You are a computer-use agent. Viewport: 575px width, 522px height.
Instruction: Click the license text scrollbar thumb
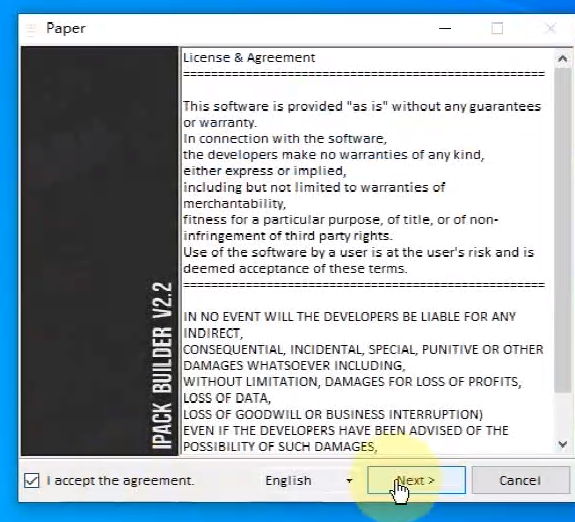[x=562, y=230]
